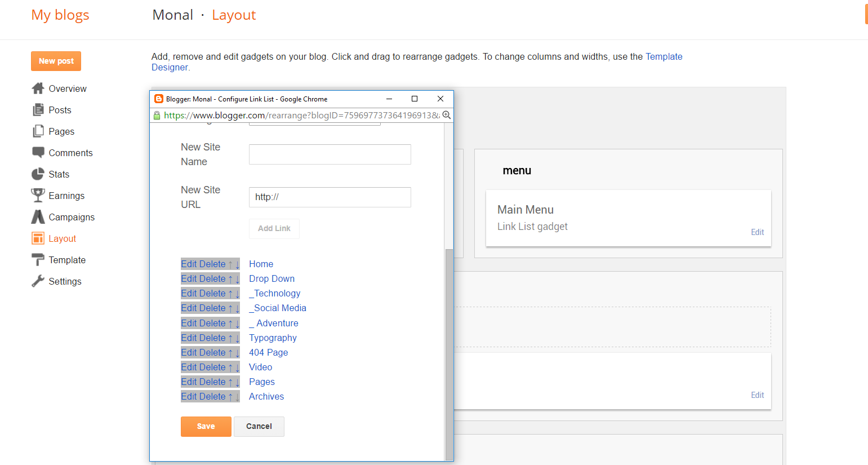Click the Campaigns AdWords icon
The width and height of the screenshot is (868, 465).
pos(38,217)
